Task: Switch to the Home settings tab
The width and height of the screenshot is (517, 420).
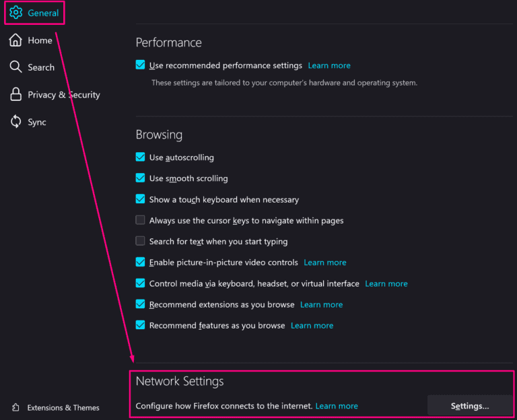Action: click(x=40, y=40)
